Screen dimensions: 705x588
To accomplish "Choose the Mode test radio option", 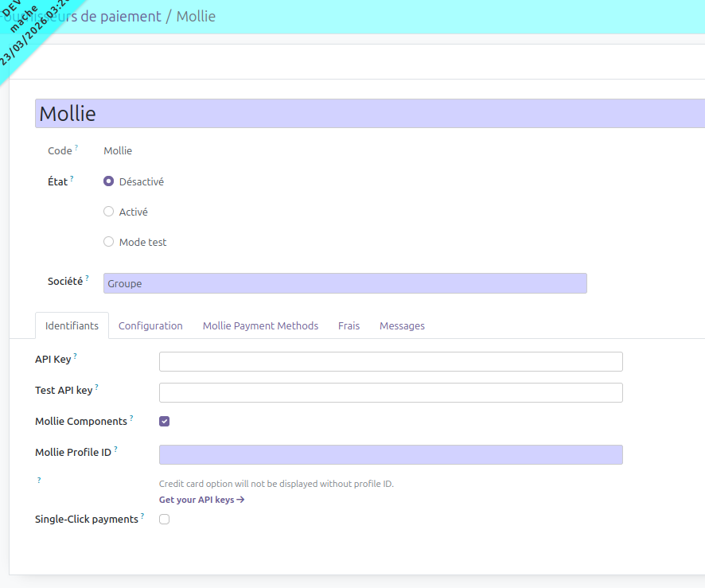I will [109, 242].
